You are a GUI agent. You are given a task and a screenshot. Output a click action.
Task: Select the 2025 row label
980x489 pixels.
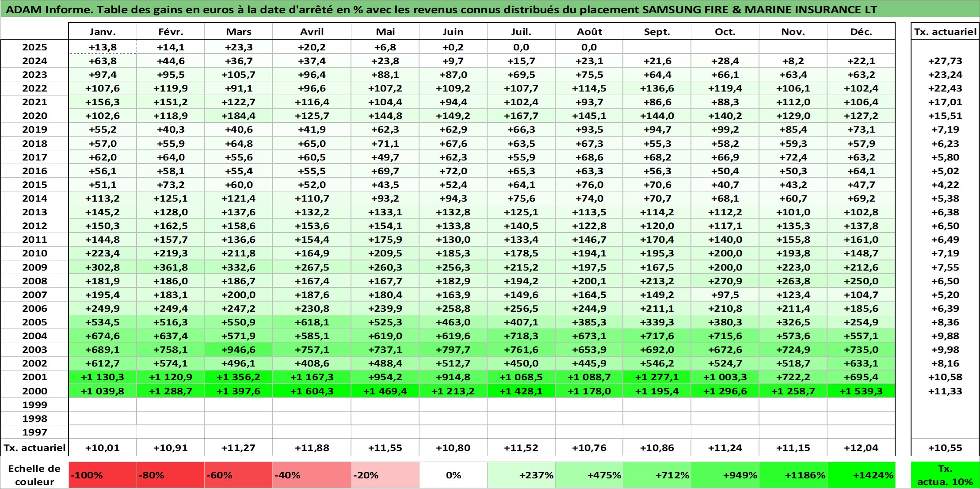[34, 47]
